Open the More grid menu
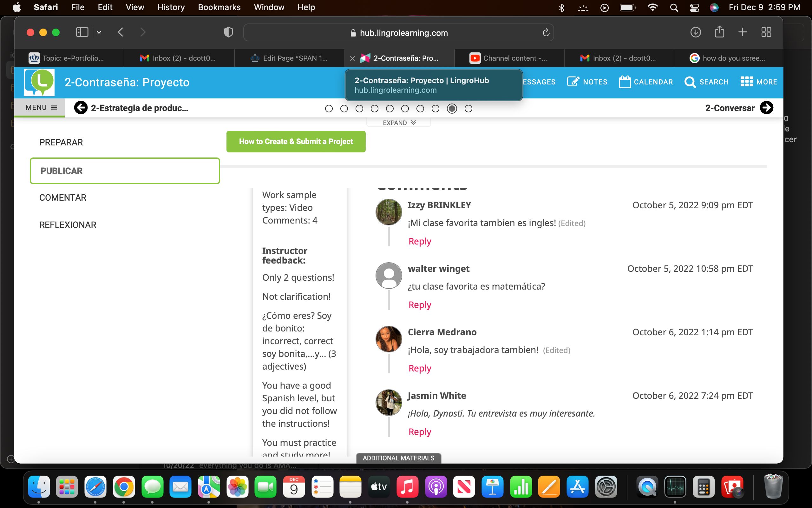The height and width of the screenshot is (508, 812). point(759,82)
